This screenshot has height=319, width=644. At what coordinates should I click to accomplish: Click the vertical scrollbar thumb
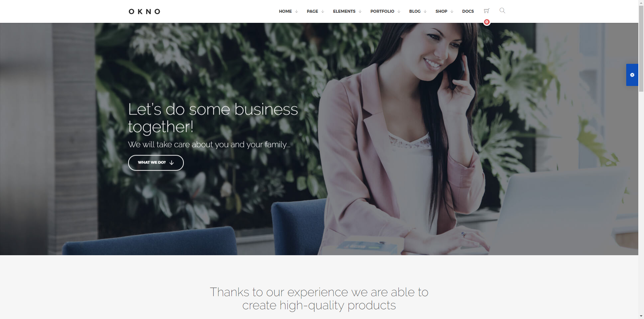pos(641,49)
